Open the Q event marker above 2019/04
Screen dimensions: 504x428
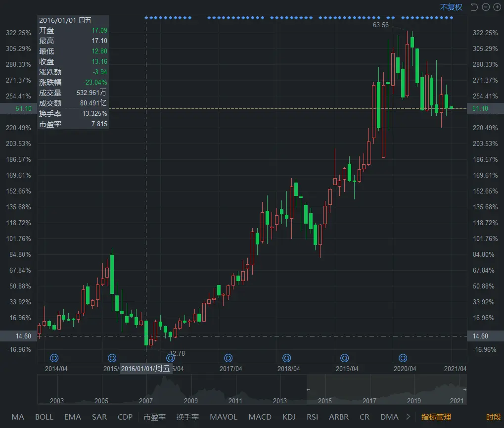[345, 357]
